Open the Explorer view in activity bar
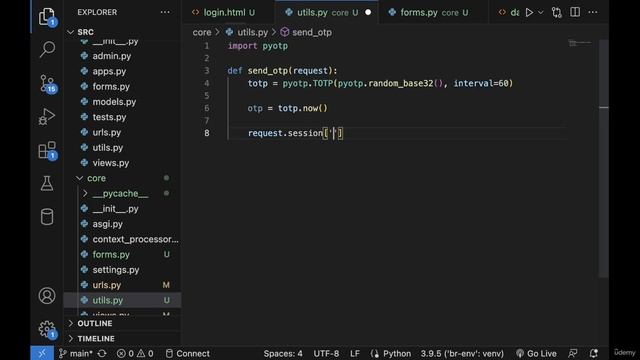The image size is (640, 360). coord(47,16)
